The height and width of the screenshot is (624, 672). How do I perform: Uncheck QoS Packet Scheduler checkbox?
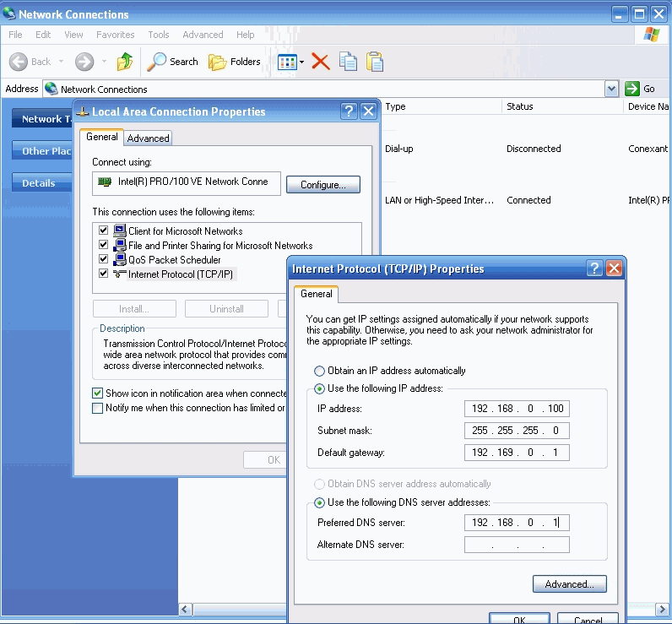[x=103, y=259]
